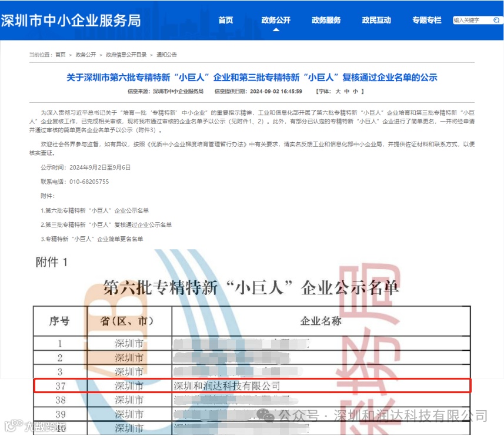Viewport: 504px width, 436px height.
Task: Select 深圳市 cell in row 2
Action: (129, 358)
